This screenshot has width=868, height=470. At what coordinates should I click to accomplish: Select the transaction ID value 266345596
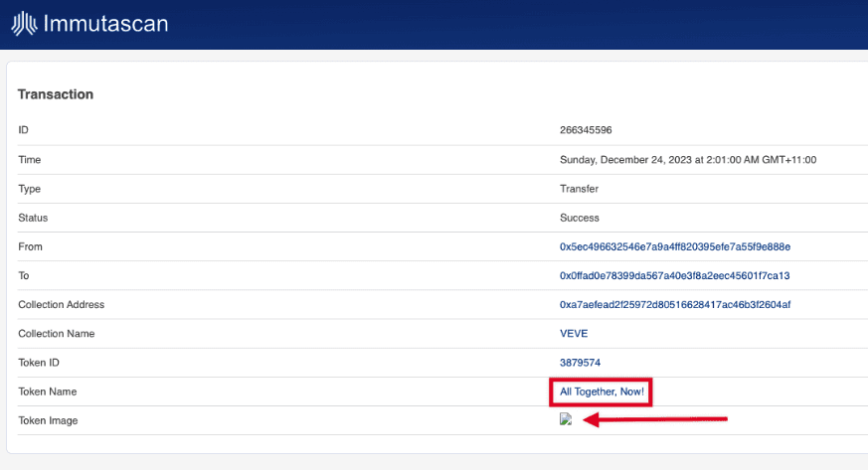coord(586,130)
